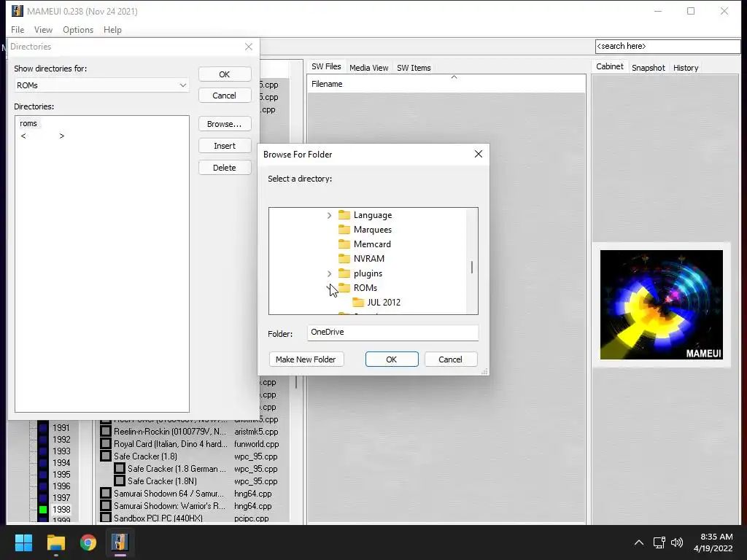Click Cancel in Browse For Folder

click(450, 359)
